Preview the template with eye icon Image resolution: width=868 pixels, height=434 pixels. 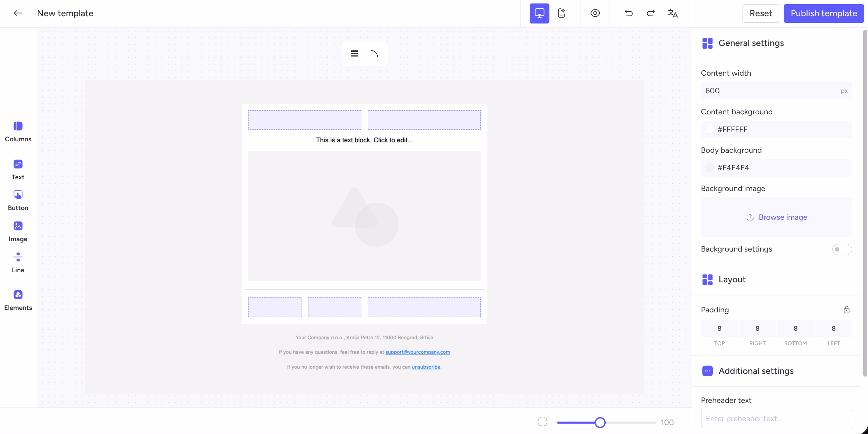point(595,13)
